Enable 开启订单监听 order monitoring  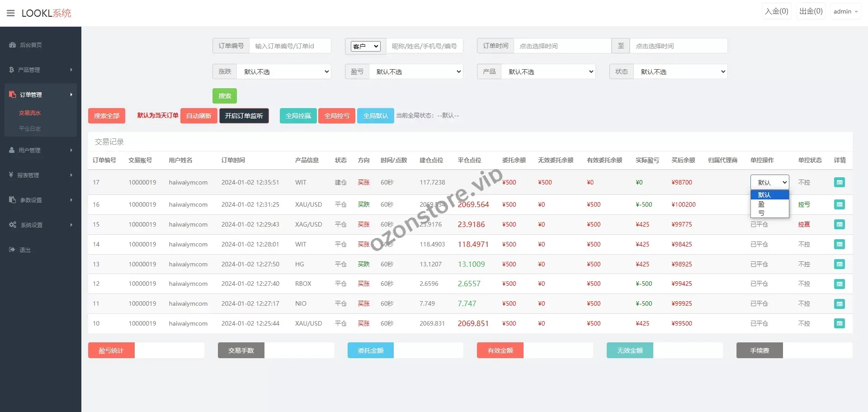click(244, 116)
